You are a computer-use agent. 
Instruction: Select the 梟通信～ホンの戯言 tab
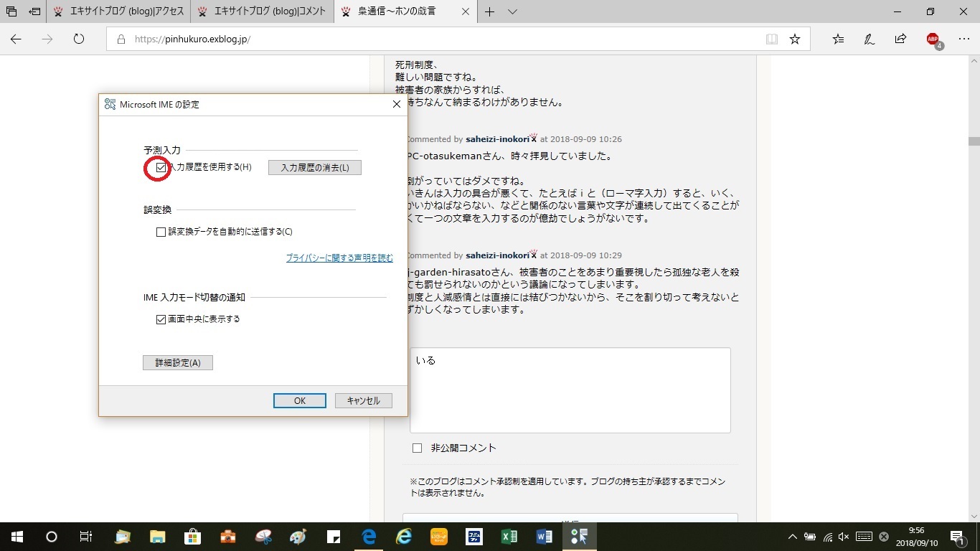click(x=406, y=11)
